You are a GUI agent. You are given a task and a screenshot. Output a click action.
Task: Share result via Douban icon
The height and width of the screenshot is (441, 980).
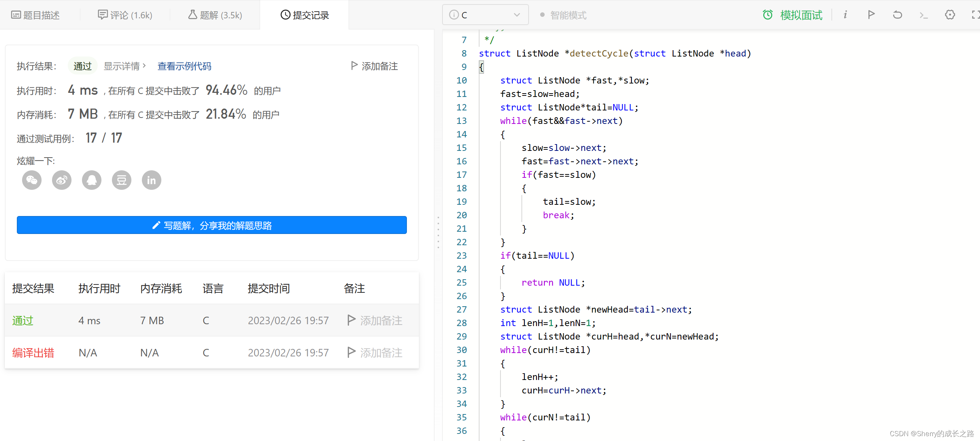point(121,180)
